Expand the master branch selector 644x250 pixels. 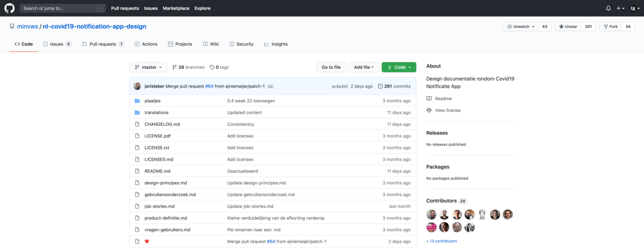(148, 67)
